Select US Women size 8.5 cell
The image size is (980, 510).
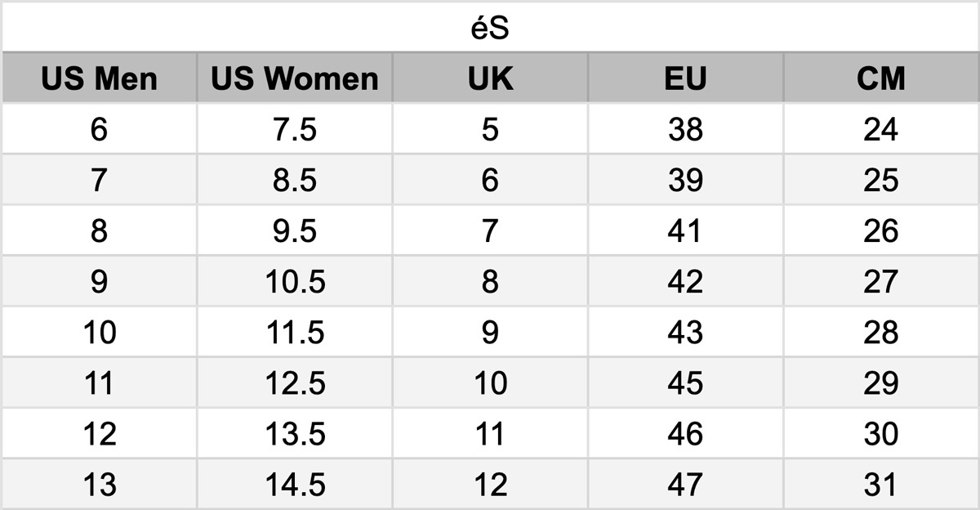tap(295, 180)
